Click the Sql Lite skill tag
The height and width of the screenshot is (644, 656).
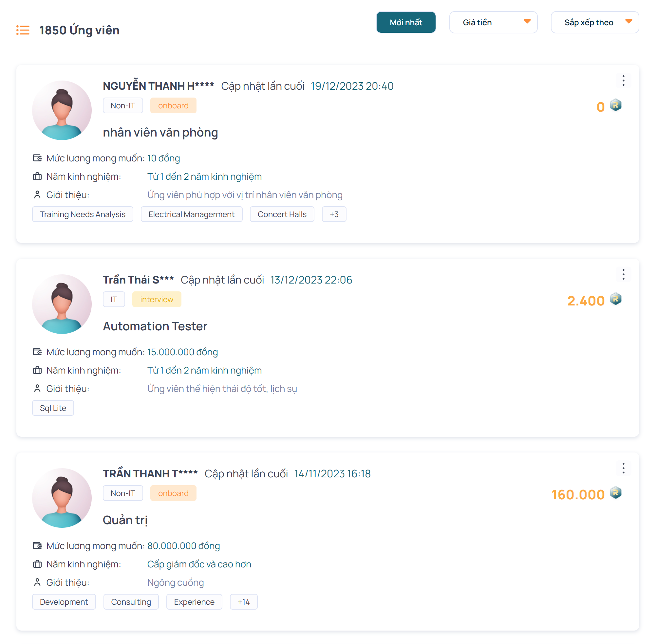click(53, 408)
